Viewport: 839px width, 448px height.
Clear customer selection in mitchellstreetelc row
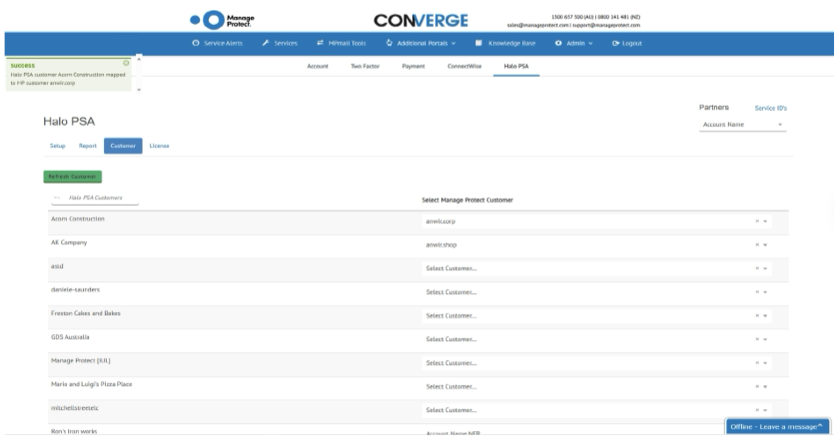click(757, 409)
